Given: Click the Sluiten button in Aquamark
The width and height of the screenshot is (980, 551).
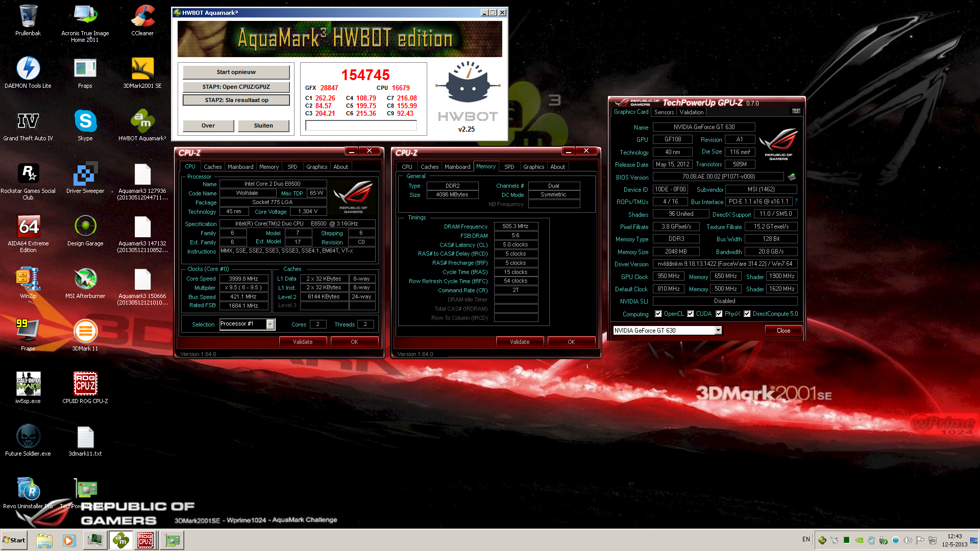Looking at the screenshot, I should click(263, 126).
